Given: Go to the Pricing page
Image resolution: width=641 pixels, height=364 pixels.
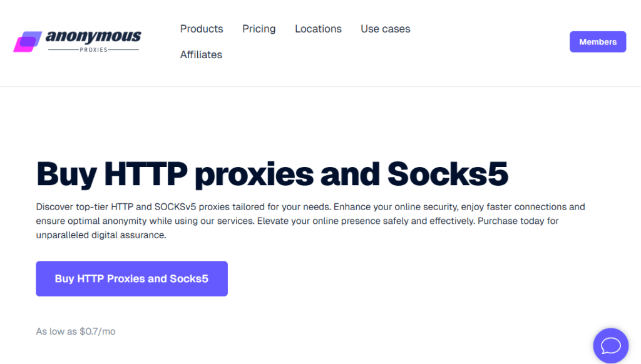Looking at the screenshot, I should click(x=259, y=29).
